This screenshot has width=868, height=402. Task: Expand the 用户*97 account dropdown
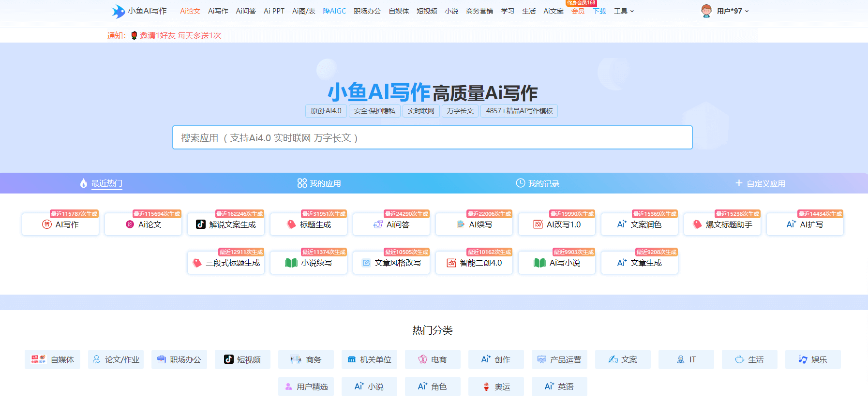coord(733,11)
